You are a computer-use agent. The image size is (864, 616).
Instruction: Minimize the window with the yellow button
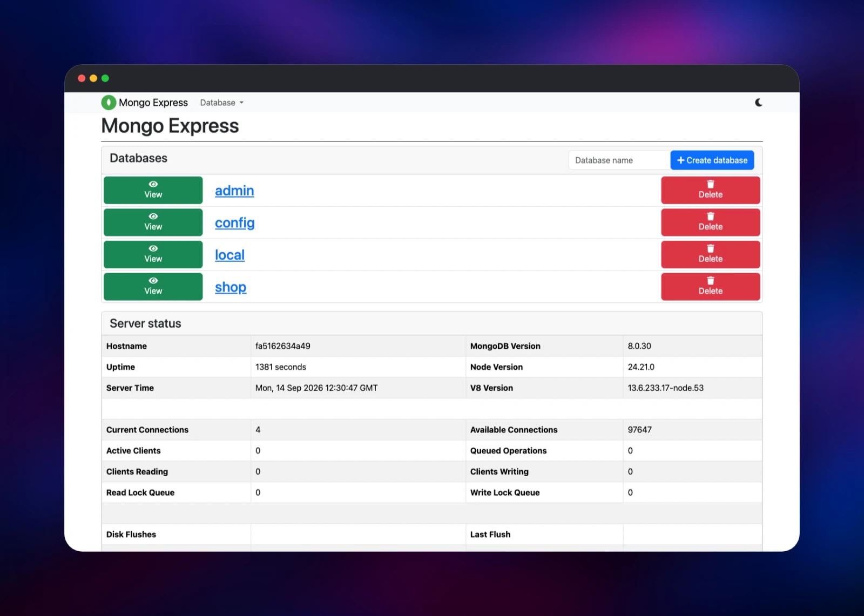coord(93,78)
